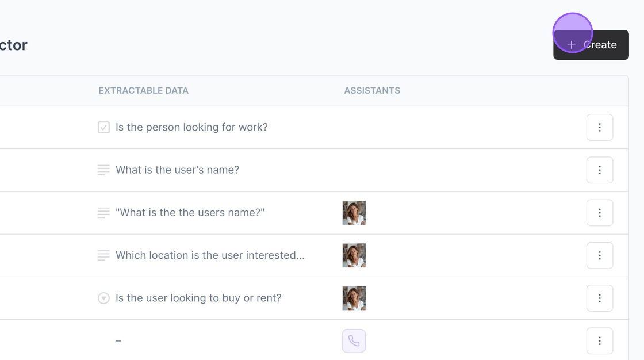Open three-dot menu for the last dash row
This screenshot has height=360, width=644.
click(600, 341)
